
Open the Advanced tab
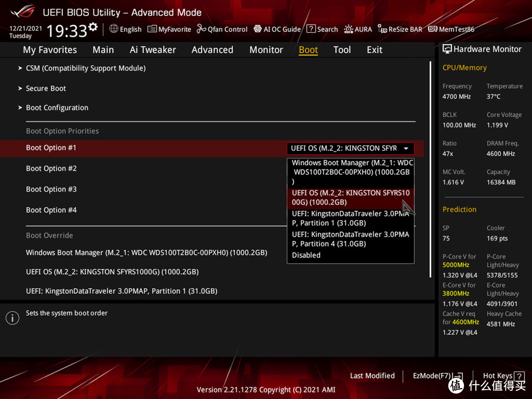[212, 50]
